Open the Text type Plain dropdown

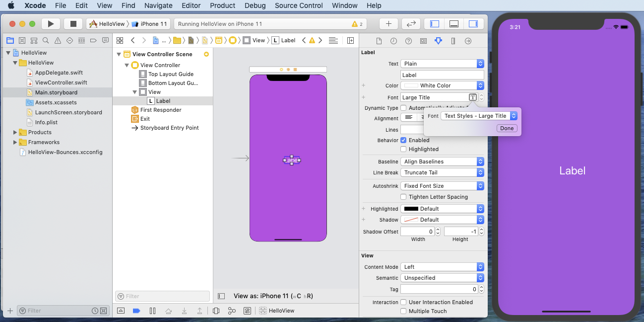click(442, 64)
